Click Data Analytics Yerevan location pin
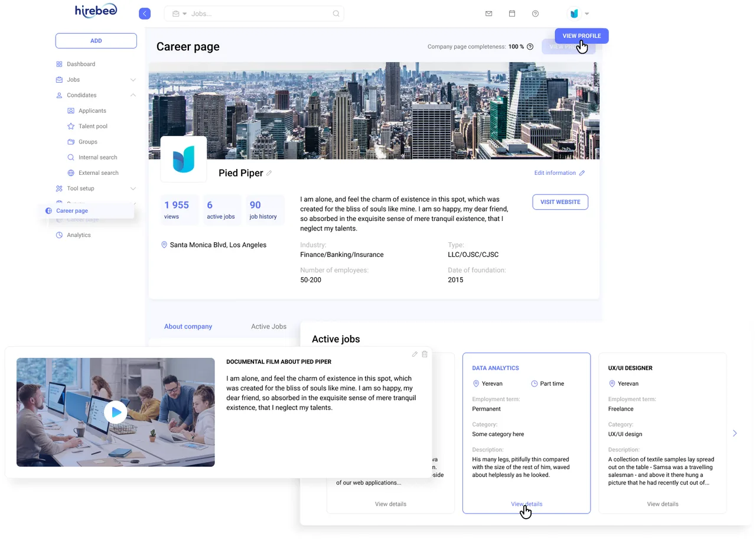This screenshot has width=756, height=540. [x=476, y=383]
